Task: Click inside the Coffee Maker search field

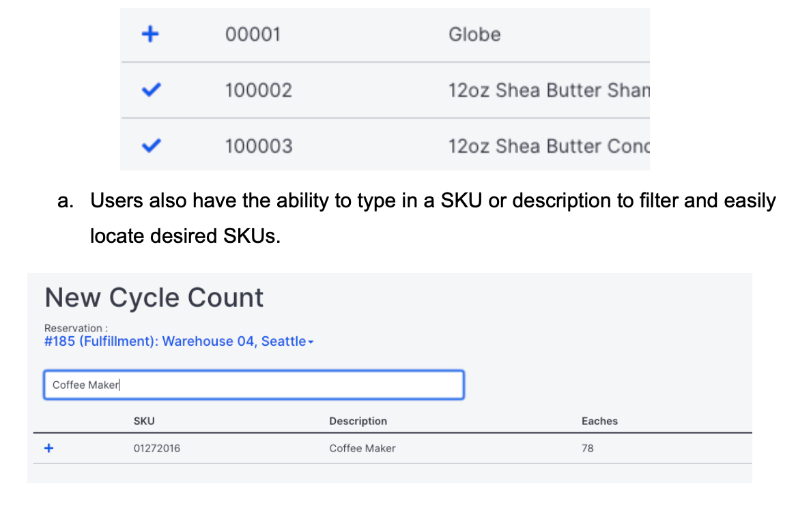Action: [x=253, y=384]
